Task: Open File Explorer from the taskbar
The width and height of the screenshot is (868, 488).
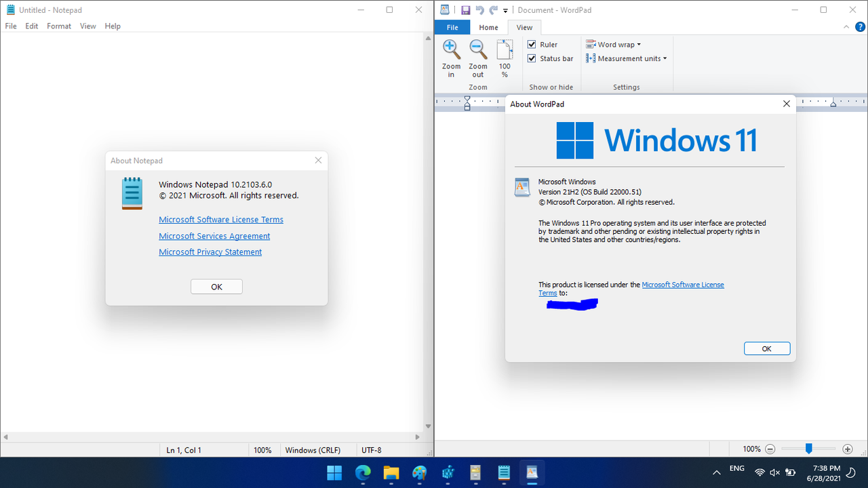Action: point(391,472)
